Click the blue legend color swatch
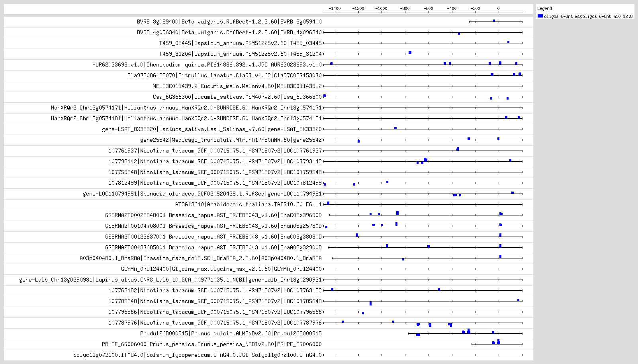 pos(540,16)
